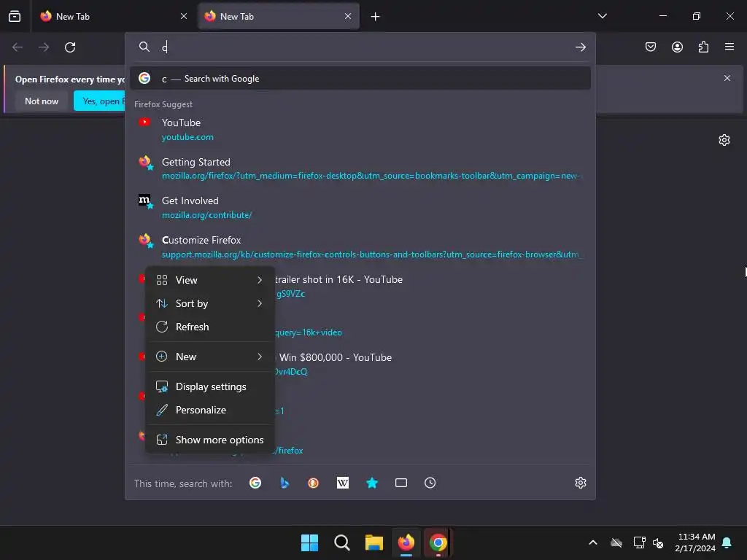Open the Save to Pocket icon
The height and width of the screenshot is (560, 747).
pos(650,47)
